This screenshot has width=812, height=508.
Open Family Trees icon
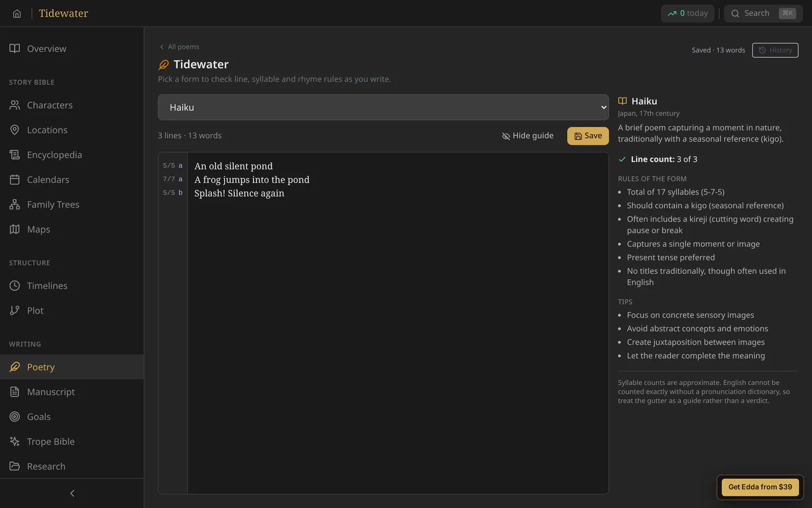(15, 204)
